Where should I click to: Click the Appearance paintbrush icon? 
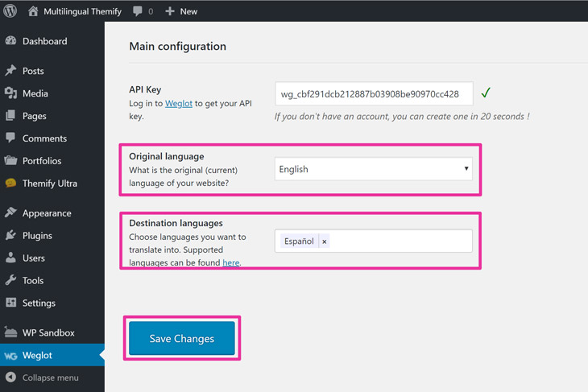point(11,213)
